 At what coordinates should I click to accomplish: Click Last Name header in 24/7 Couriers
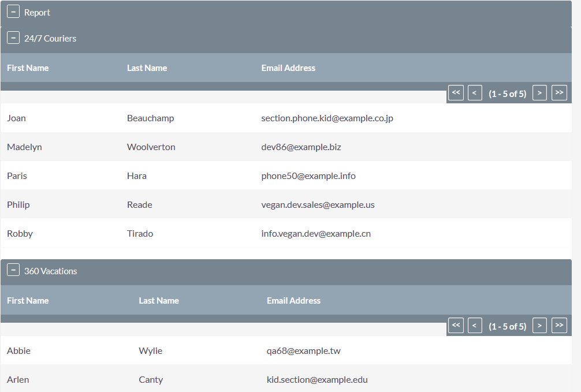point(147,68)
